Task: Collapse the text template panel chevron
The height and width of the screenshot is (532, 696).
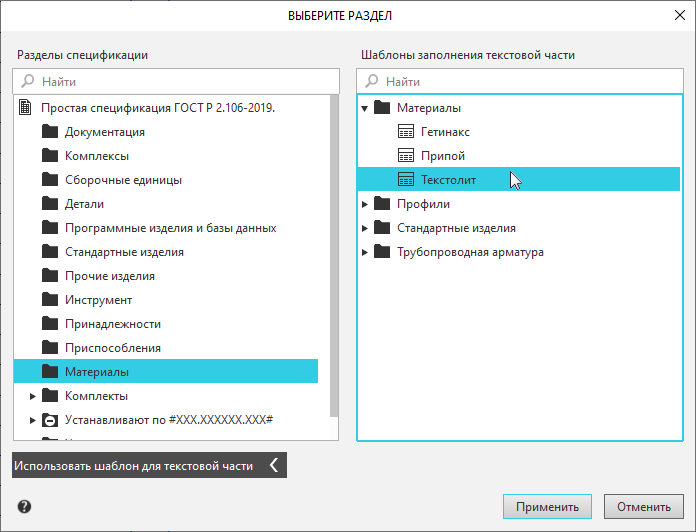Action: [274, 466]
